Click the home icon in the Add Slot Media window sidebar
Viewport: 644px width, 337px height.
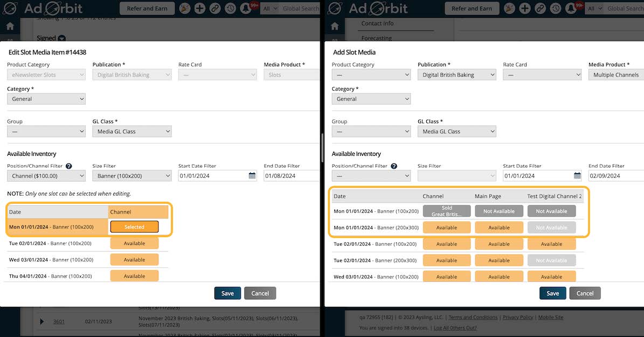click(335, 26)
